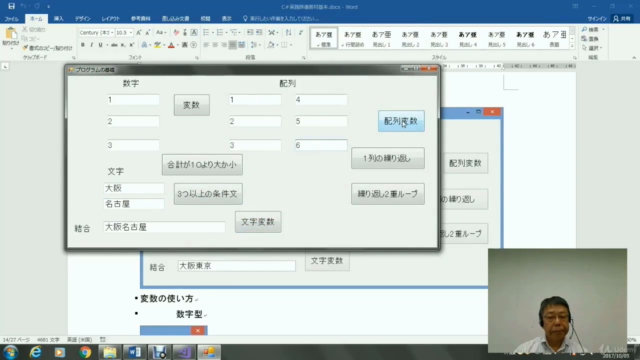640x360 pixels.
Task: Open the Century font name dropdown
Action: (x=112, y=33)
